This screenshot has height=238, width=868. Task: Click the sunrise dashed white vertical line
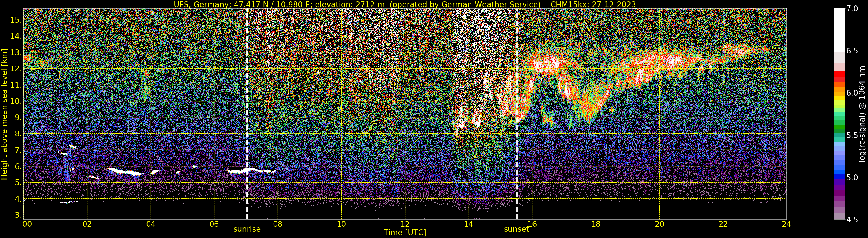[x=247, y=114]
